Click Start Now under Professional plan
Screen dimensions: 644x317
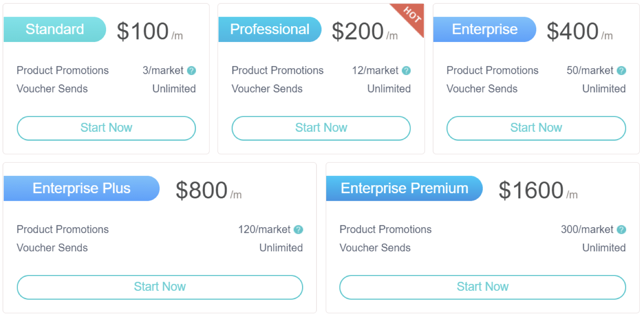pyautogui.click(x=321, y=128)
